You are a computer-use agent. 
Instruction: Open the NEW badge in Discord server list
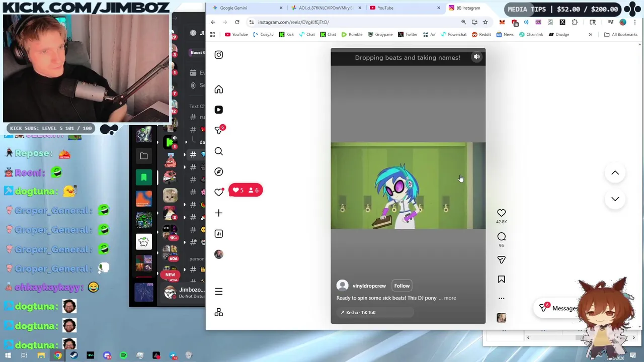[170, 275]
